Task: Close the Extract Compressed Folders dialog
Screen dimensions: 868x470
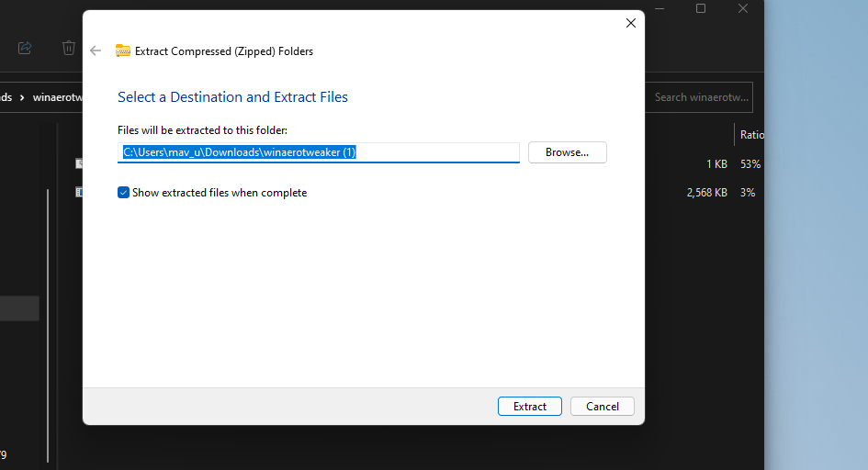Action: click(630, 23)
